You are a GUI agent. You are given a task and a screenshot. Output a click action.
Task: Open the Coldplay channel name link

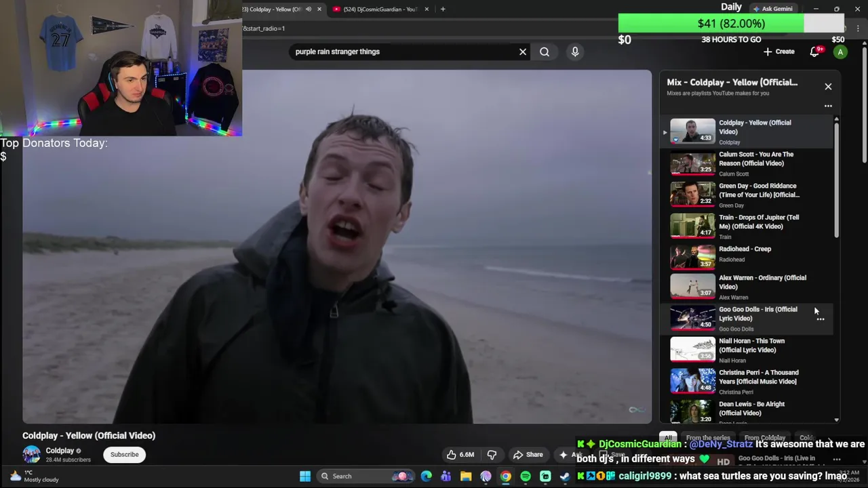point(60,451)
